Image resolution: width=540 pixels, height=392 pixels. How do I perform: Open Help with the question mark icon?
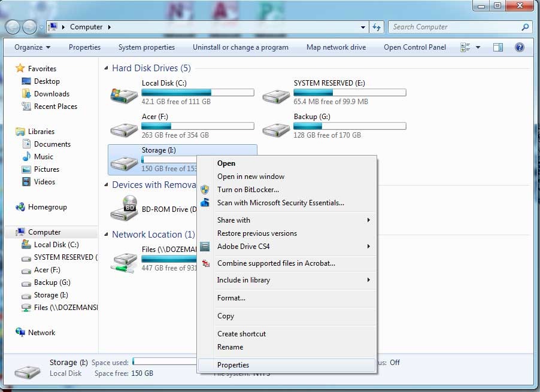pyautogui.click(x=519, y=47)
